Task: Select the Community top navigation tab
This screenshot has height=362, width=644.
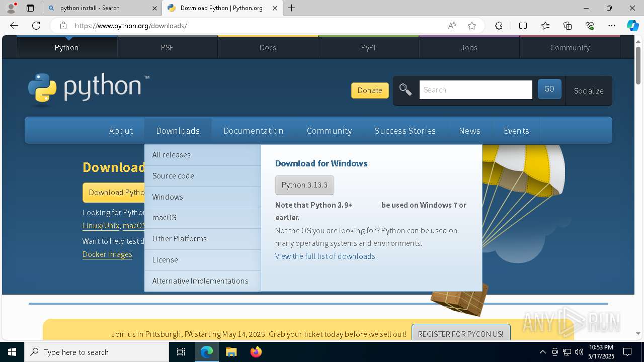Action: pos(570,47)
